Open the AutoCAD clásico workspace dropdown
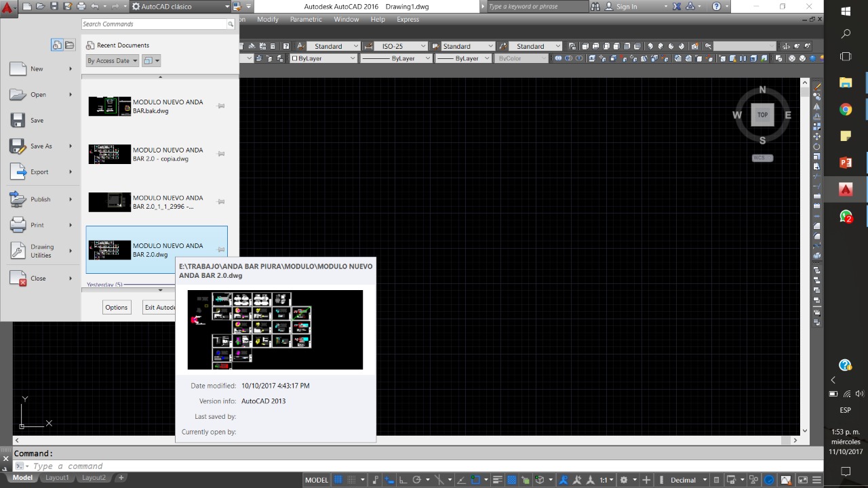This screenshot has width=868, height=488. [x=180, y=6]
